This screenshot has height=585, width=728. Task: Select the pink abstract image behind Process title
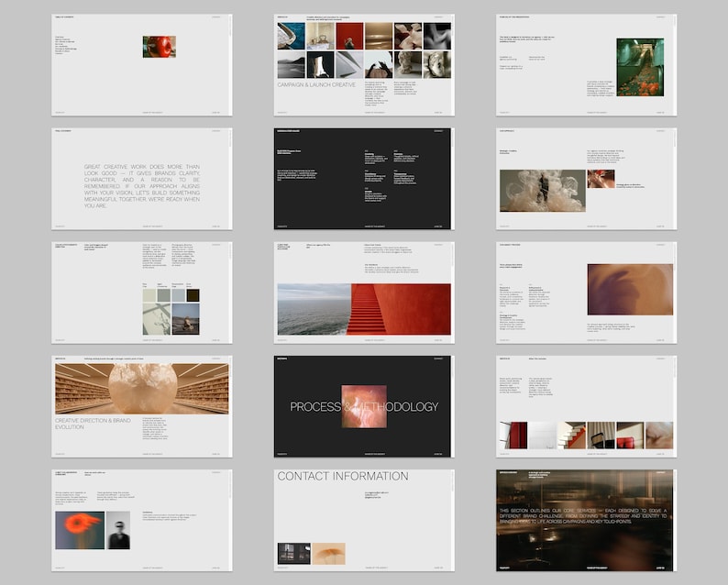coord(364,406)
